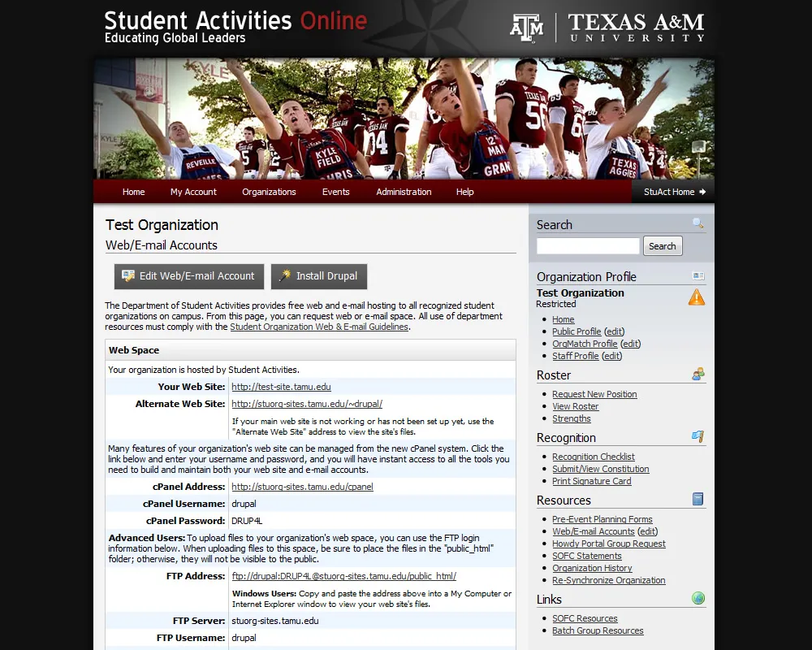Click the Recognition flag icon
The height and width of the screenshot is (650, 812).
[698, 436]
